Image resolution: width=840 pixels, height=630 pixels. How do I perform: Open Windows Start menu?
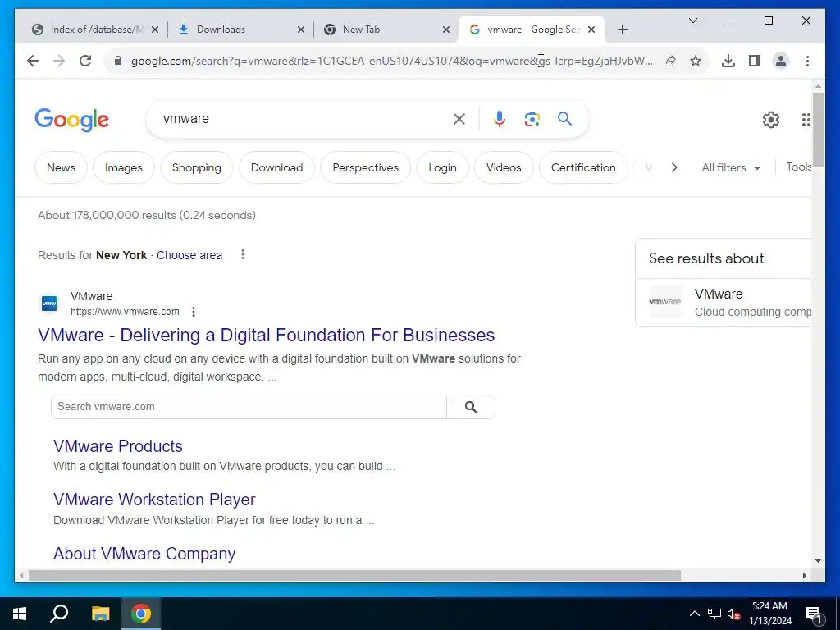coord(20,614)
